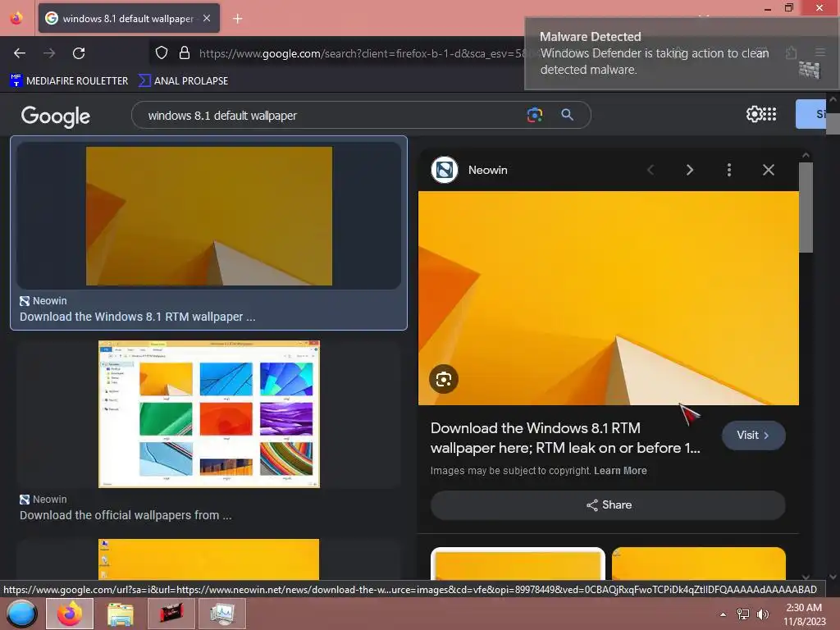This screenshot has width=840, height=630.
Task: Click the Visit button
Action: coord(754,435)
